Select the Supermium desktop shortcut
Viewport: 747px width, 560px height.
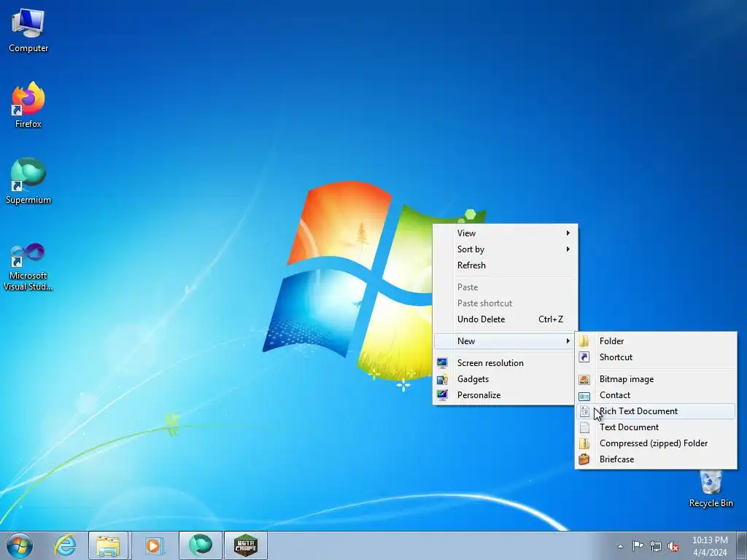pyautogui.click(x=28, y=181)
